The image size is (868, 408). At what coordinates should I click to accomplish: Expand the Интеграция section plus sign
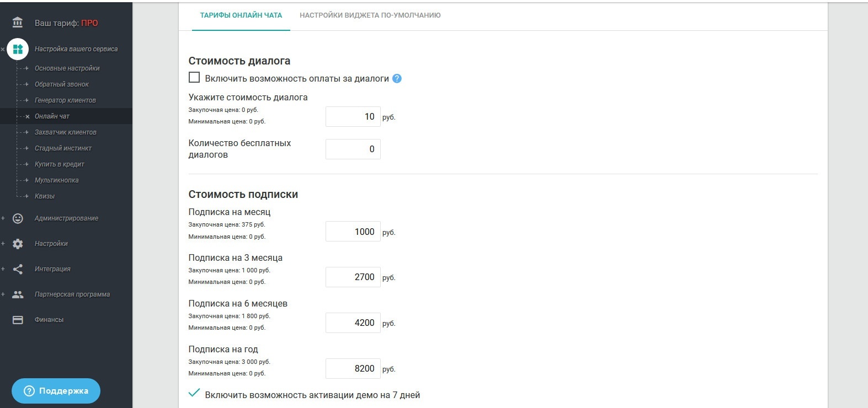[3, 269]
